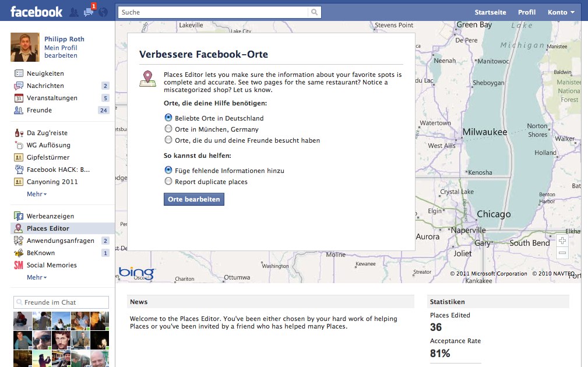
Task: Click the search magnifier button
Action: coord(314,12)
